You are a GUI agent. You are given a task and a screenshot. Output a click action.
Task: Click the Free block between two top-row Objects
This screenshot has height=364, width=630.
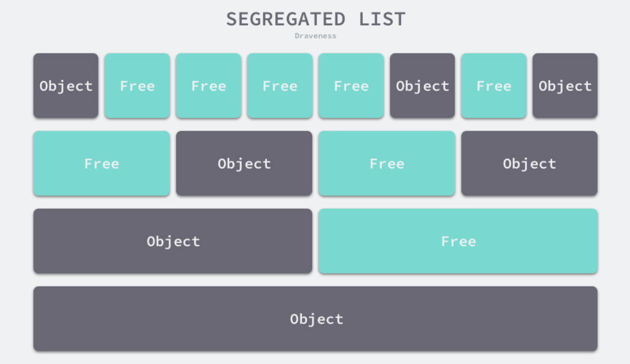(x=493, y=86)
